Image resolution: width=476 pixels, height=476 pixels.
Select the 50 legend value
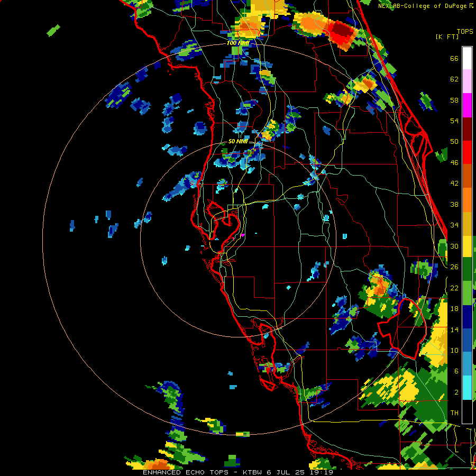point(454,142)
